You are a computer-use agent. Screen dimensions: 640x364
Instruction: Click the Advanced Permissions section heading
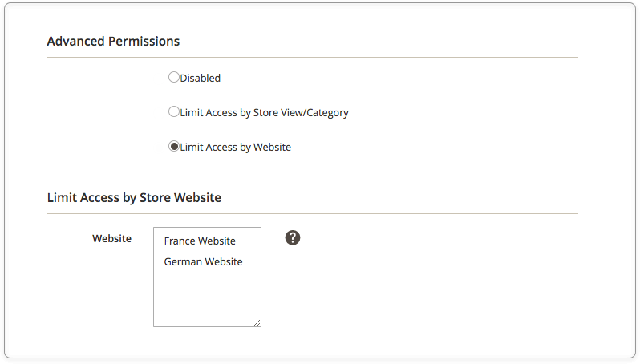coord(113,41)
